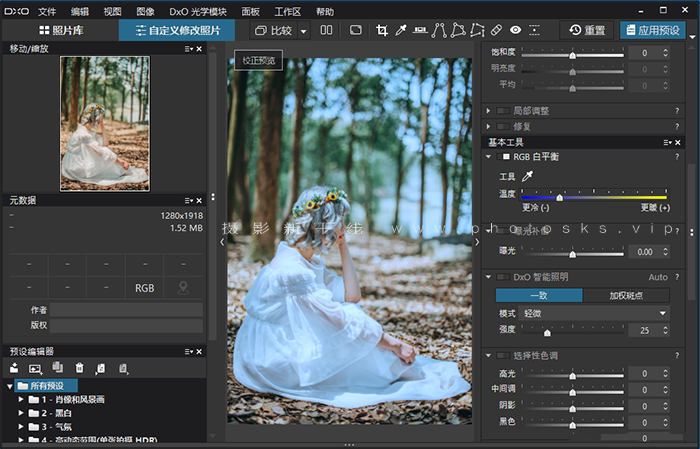This screenshot has height=449, width=700.
Task: Open the 视图 menu
Action: point(112,12)
